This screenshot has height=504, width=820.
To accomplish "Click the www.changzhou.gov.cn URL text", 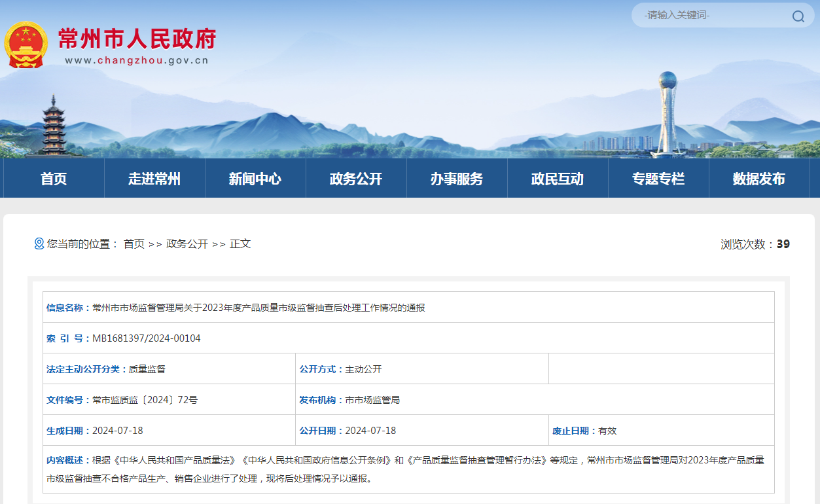I will [x=137, y=60].
